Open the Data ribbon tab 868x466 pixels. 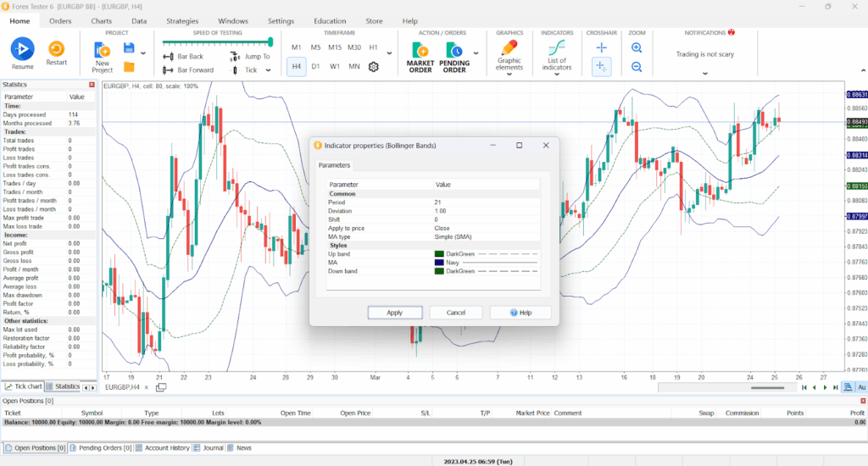point(139,21)
